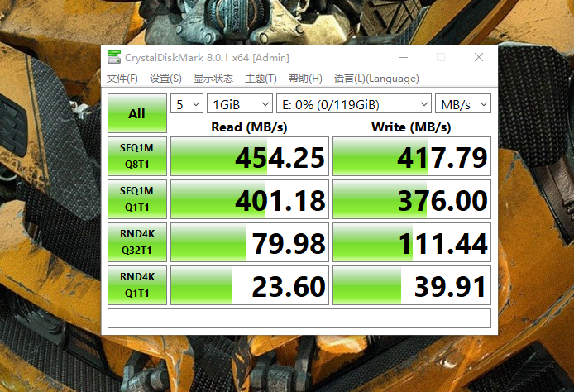Click the Read (MB/s) column header
This screenshot has height=392, width=574.
pos(249,127)
